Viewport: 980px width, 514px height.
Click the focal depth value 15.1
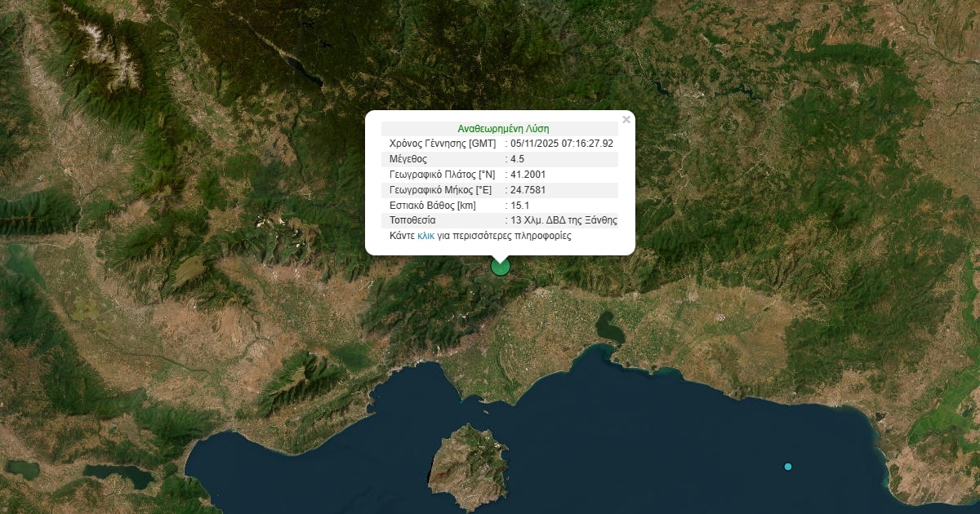pyautogui.click(x=519, y=206)
